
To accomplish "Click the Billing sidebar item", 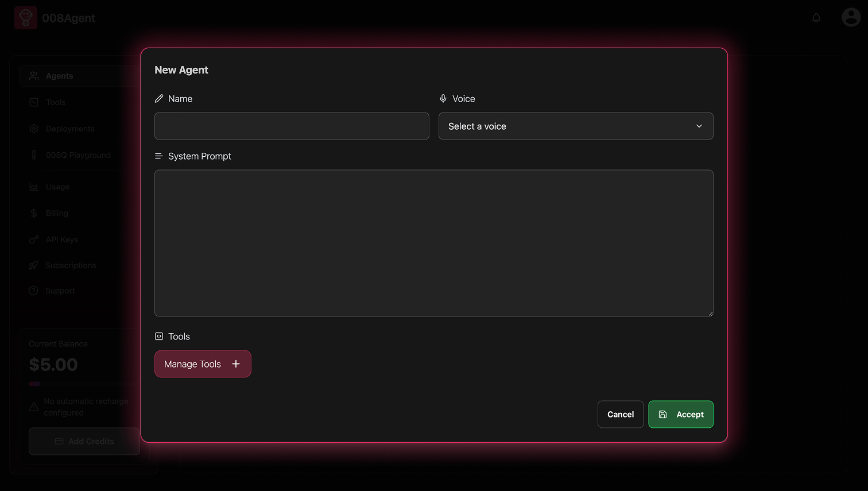I will point(57,213).
